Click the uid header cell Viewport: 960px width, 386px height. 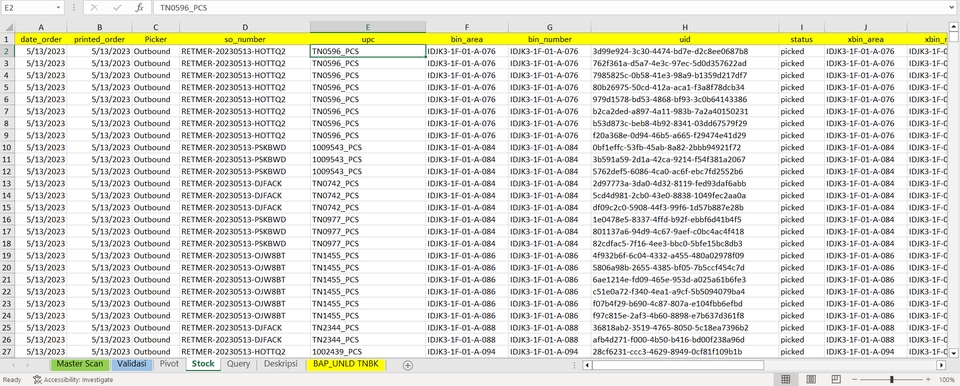pos(685,39)
